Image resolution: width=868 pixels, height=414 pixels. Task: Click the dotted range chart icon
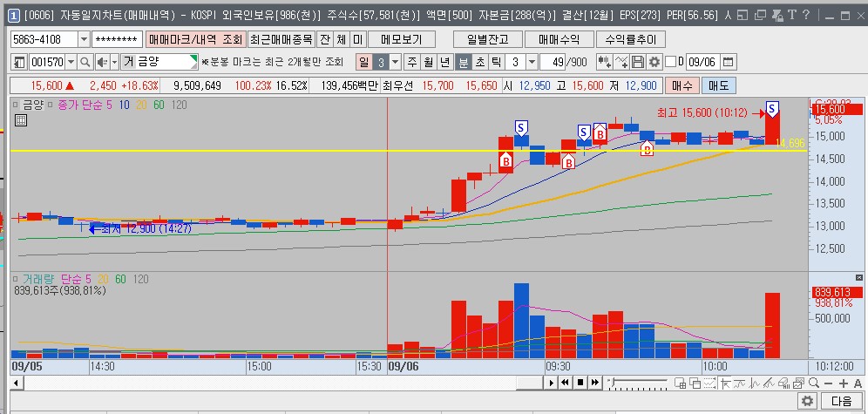(x=709, y=383)
